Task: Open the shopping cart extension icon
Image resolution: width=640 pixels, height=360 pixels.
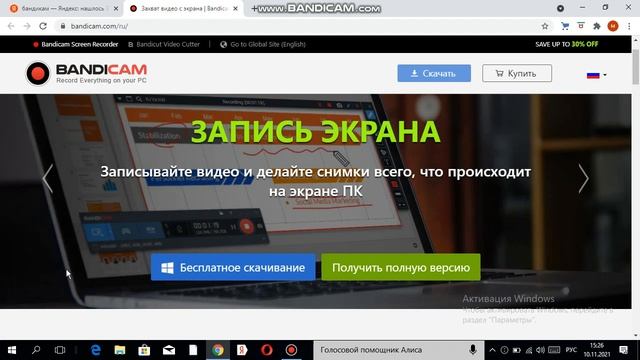Action: (565, 26)
